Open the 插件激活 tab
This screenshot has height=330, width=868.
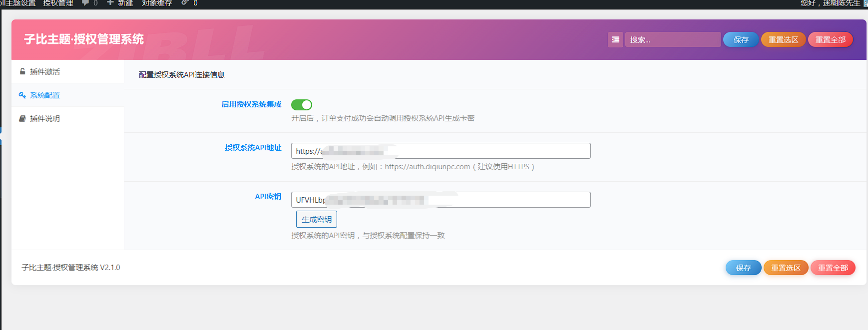(x=67, y=71)
